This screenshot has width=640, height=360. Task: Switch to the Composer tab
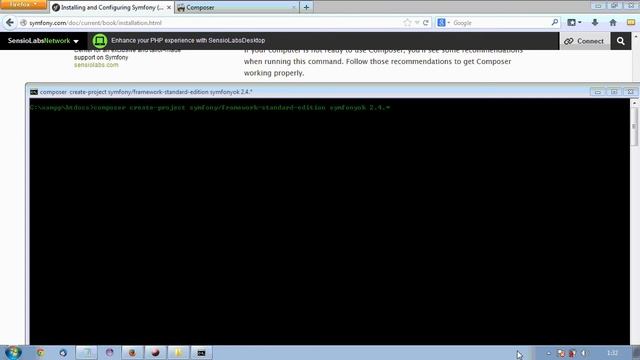[x=237, y=7]
